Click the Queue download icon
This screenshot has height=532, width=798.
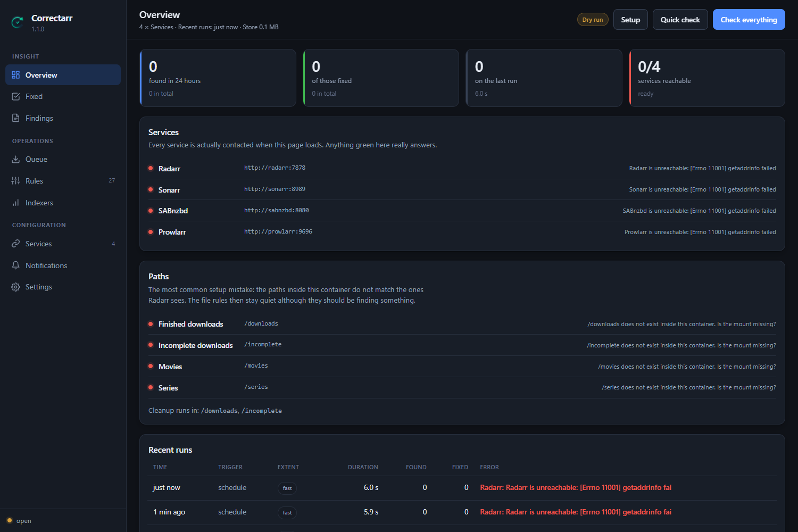tap(16, 159)
